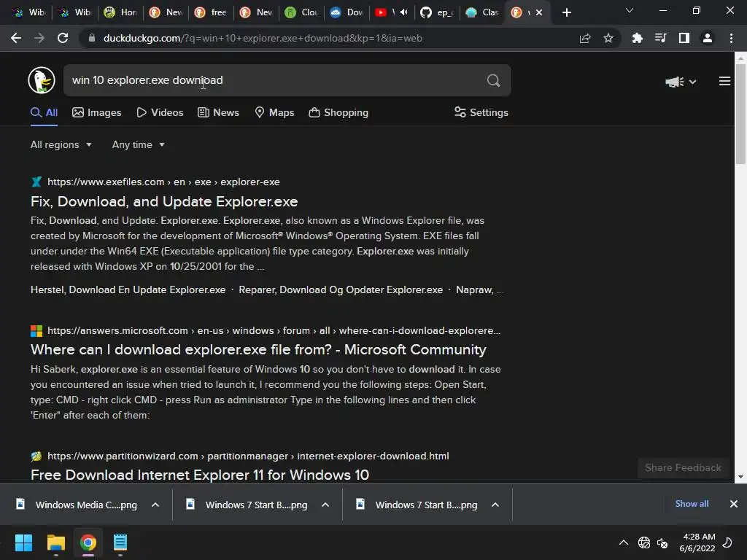Select the Videos search tab
The image size is (747, 560).
[x=160, y=113]
